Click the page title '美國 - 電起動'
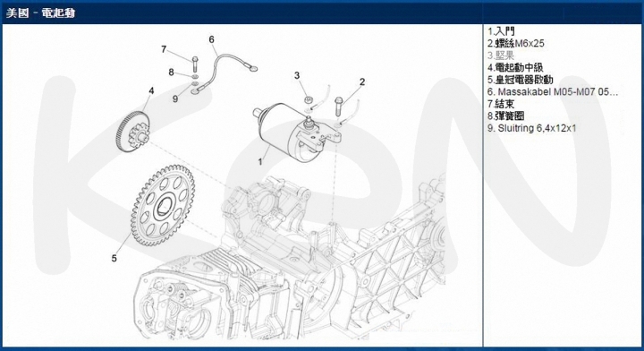This screenshot has height=351, width=644. pyautogui.click(x=40, y=13)
